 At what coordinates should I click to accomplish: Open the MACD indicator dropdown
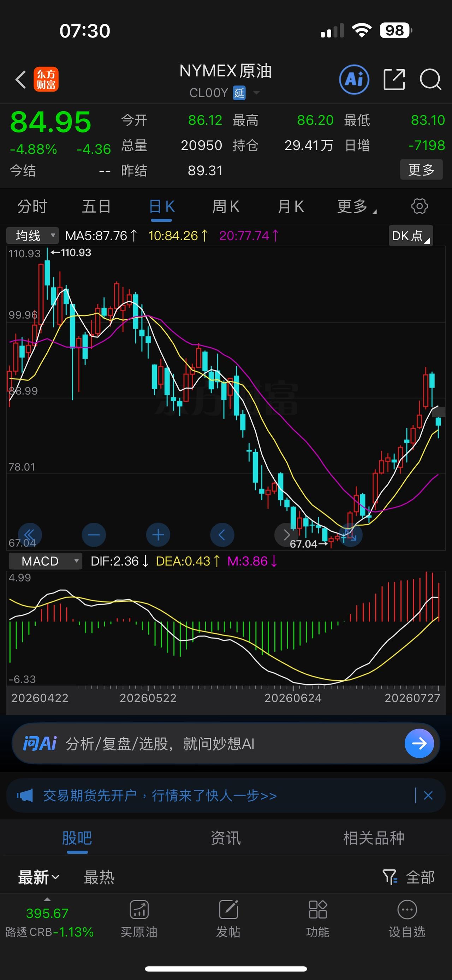(x=46, y=561)
